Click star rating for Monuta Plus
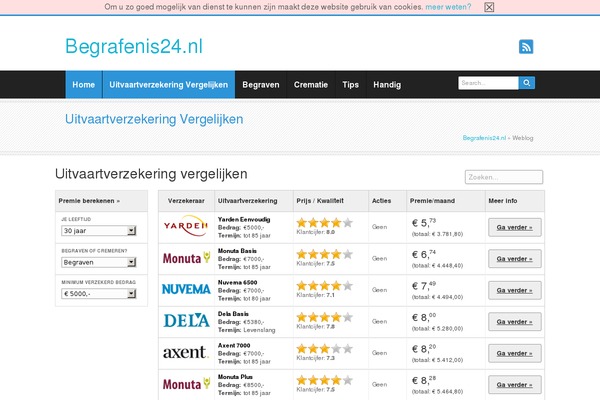600x400 pixels. [324, 380]
